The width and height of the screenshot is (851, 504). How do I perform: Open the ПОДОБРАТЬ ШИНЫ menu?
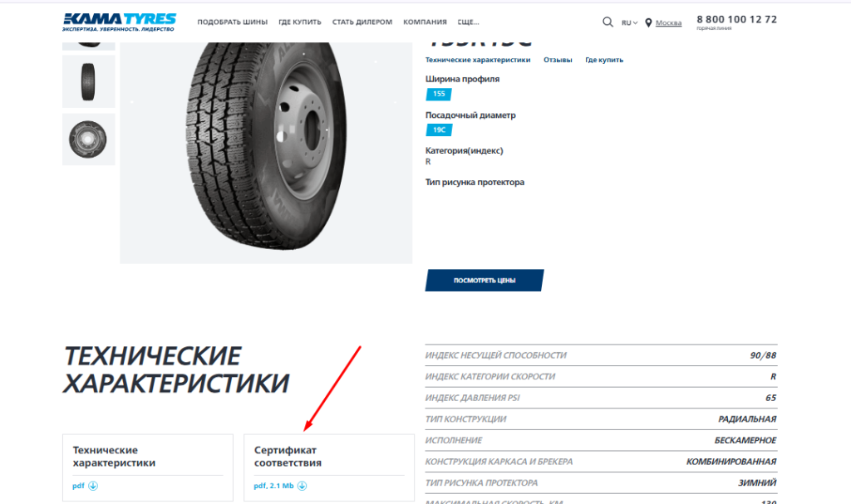(x=233, y=22)
